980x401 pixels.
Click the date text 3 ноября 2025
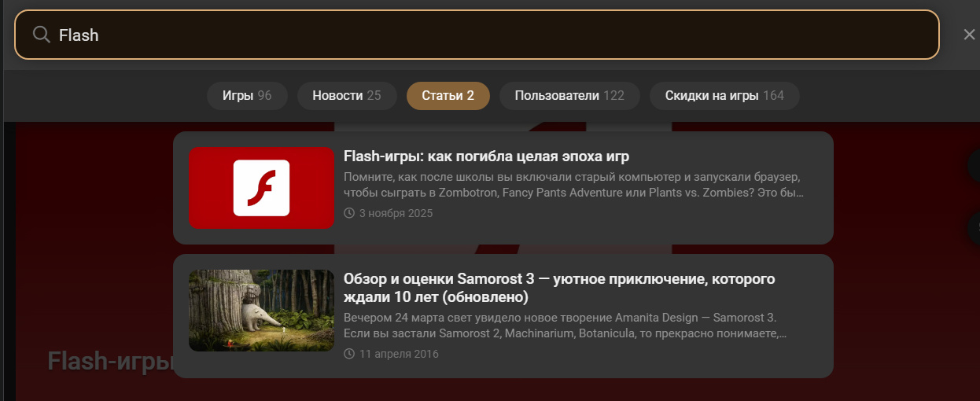click(396, 213)
